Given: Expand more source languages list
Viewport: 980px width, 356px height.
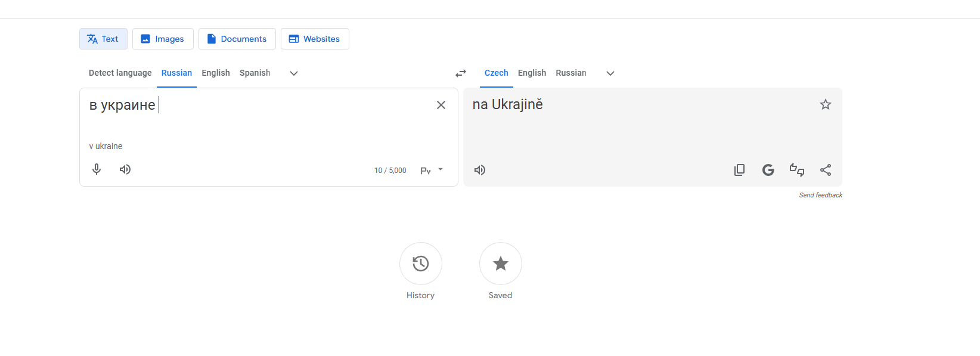Looking at the screenshot, I should pyautogui.click(x=294, y=73).
